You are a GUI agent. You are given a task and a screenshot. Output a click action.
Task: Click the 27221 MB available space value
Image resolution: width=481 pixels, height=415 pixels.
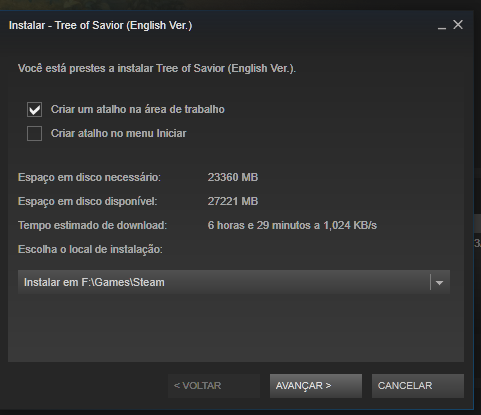click(233, 201)
